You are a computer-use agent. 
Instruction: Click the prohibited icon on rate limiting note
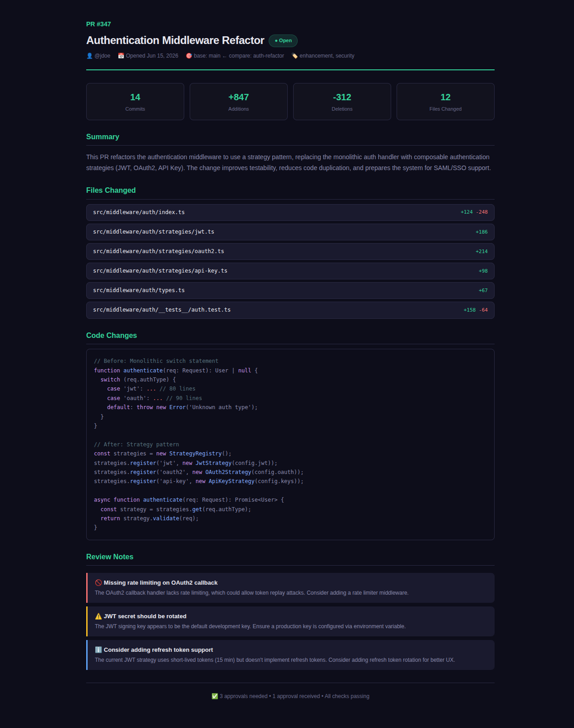98,583
